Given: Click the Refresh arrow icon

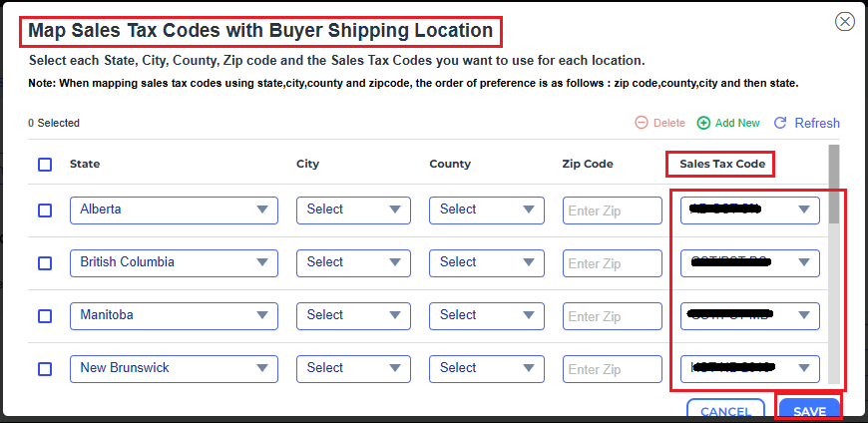Looking at the screenshot, I should click(781, 123).
